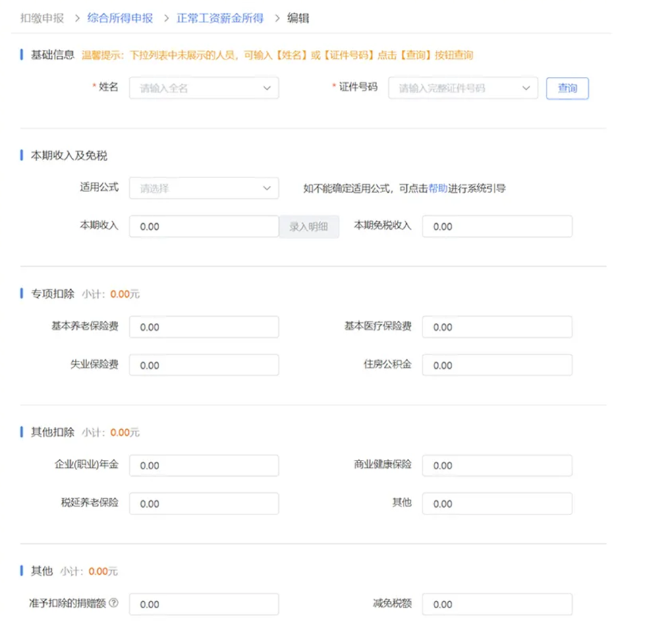Expand the 证件号码 dropdown
The height and width of the screenshot is (623, 672).
click(462, 88)
